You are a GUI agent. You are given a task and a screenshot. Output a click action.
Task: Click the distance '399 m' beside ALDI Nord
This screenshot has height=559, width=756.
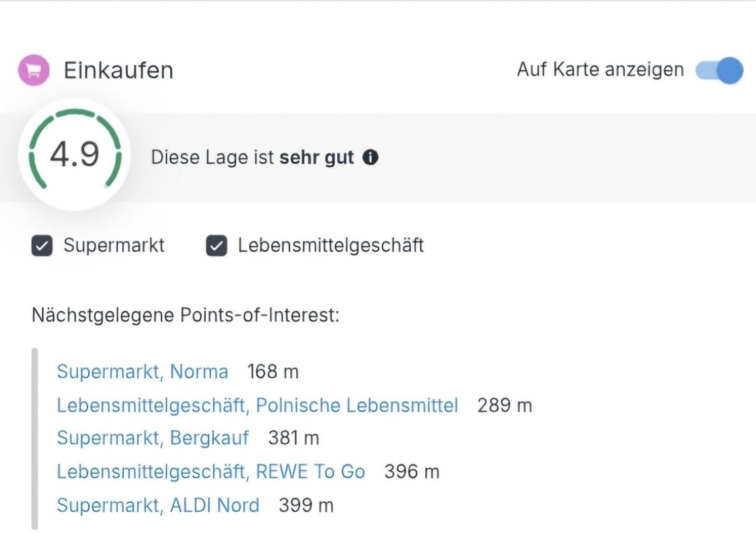305,505
